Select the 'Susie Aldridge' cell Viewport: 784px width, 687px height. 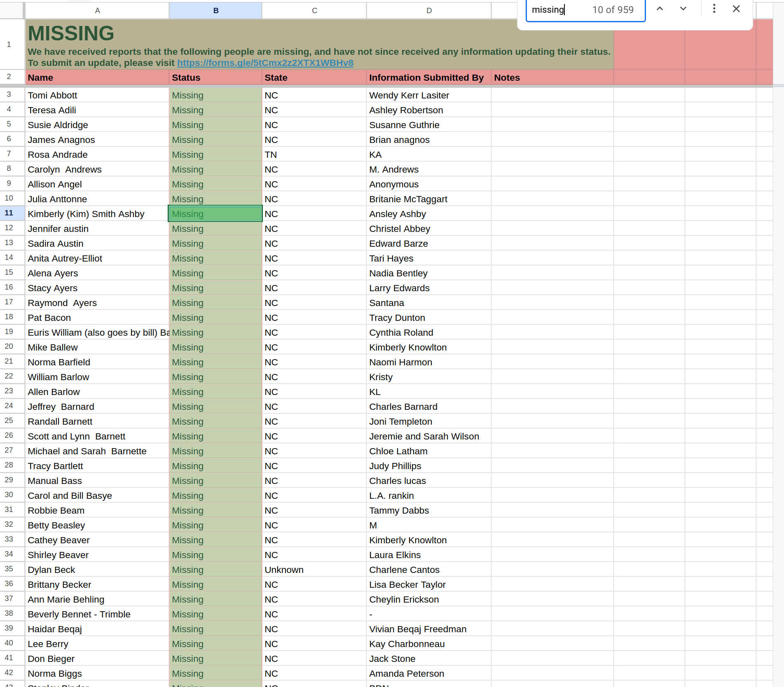pos(97,125)
